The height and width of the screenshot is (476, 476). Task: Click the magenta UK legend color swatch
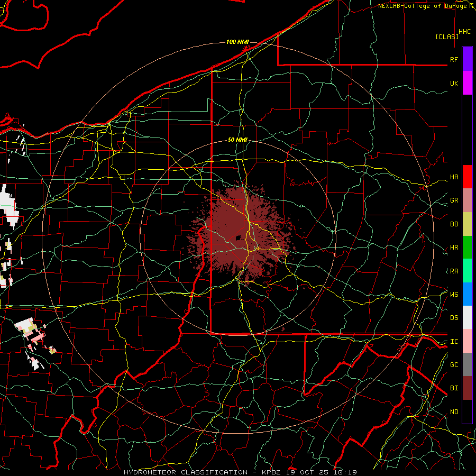(467, 83)
